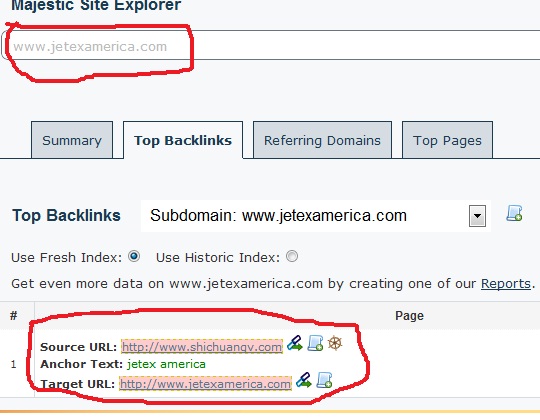
Task: Switch to the Summary tab
Action: pyautogui.click(x=72, y=140)
